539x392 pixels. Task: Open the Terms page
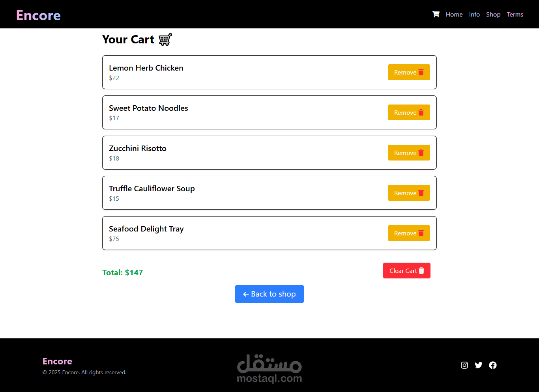click(515, 14)
